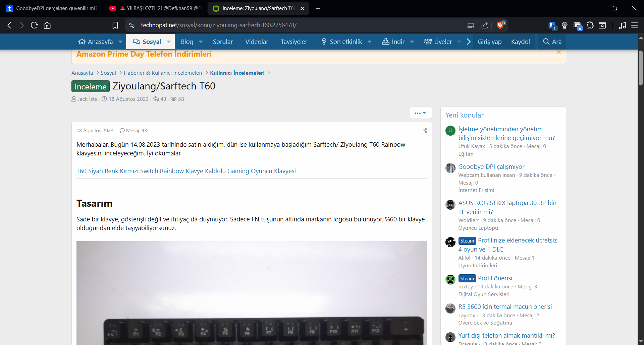Screen dimensions: 644x345
Task: Open Yurt dışı telefon almak mantıklı mı thread
Action: coord(507,336)
